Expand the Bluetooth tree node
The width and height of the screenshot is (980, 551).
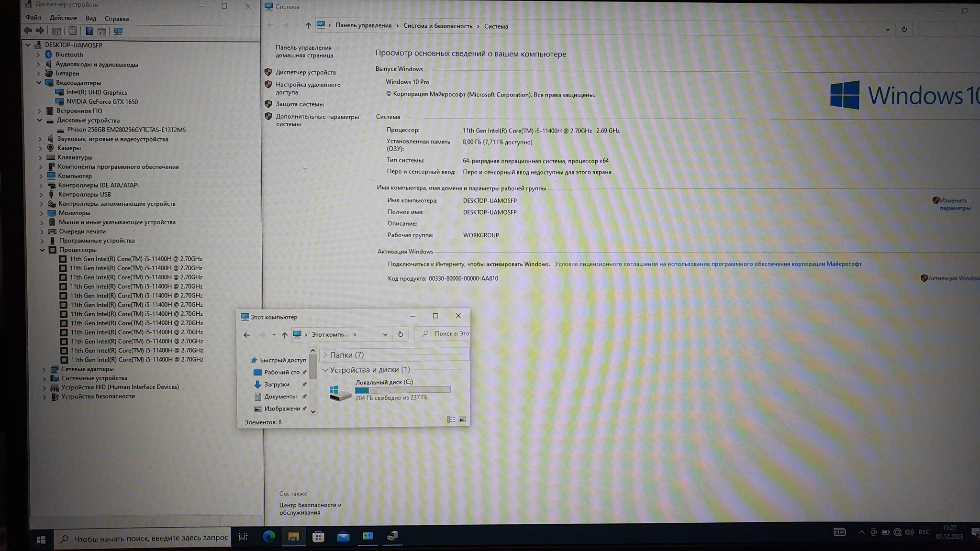click(x=38, y=55)
